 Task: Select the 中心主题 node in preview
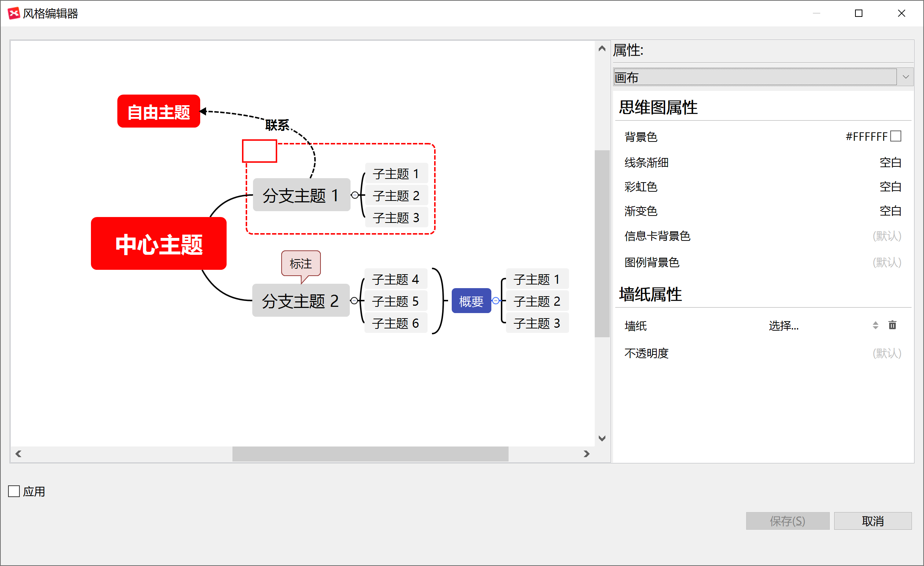point(159,244)
